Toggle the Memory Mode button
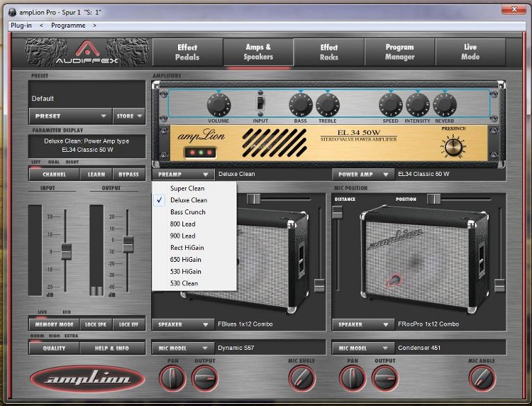This screenshot has width=532, height=406. [x=55, y=324]
